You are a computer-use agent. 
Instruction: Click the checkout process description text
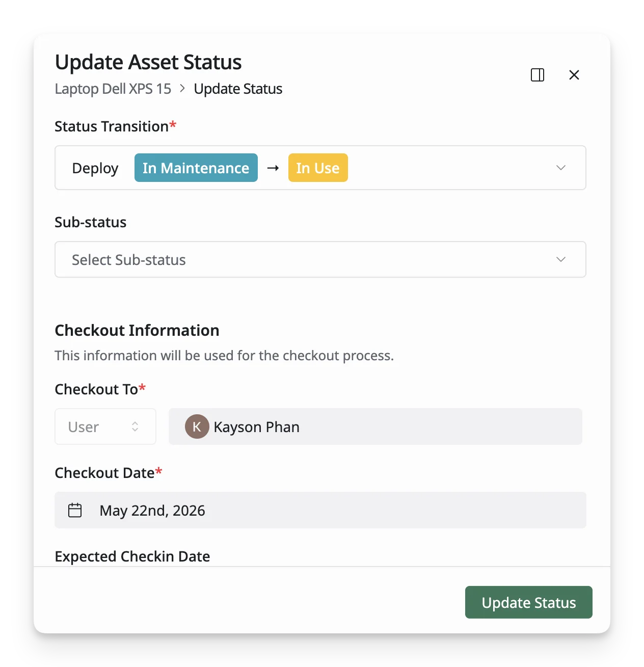224,355
